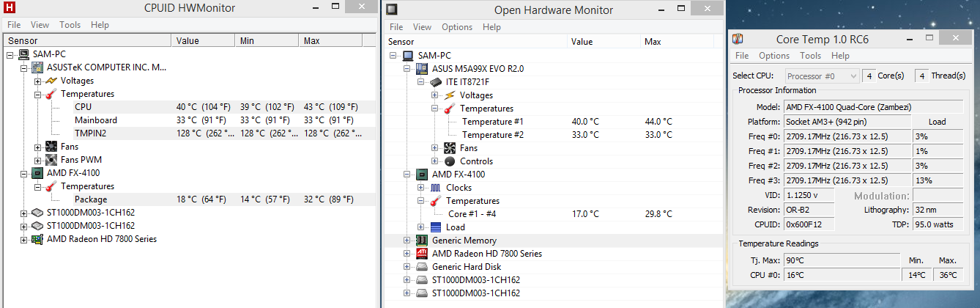Expand the Voltages node in HWMonitor
The height and width of the screenshot is (308, 980).
coord(38,81)
